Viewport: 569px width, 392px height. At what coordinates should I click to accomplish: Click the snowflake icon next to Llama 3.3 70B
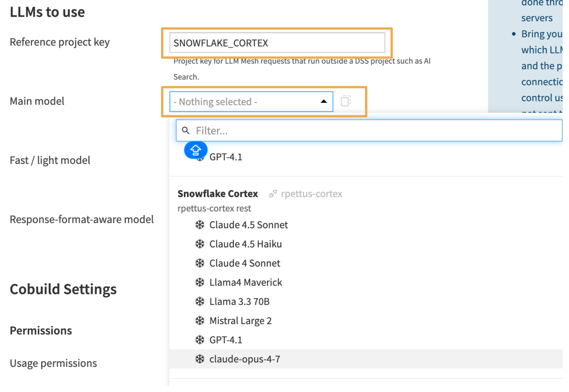click(200, 302)
